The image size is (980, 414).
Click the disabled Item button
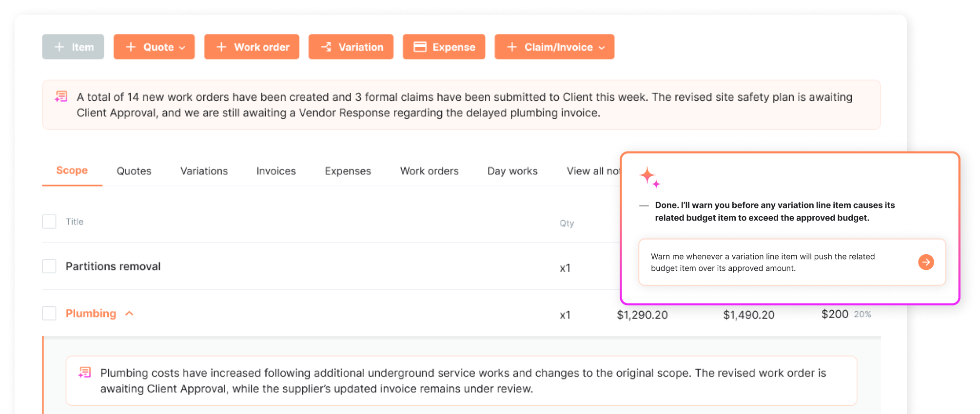[x=73, y=47]
